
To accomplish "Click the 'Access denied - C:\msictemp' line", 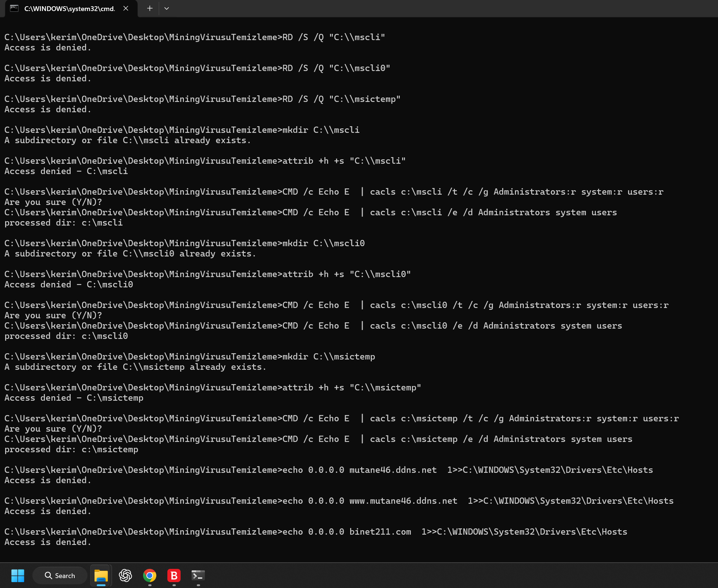I will 74,398.
